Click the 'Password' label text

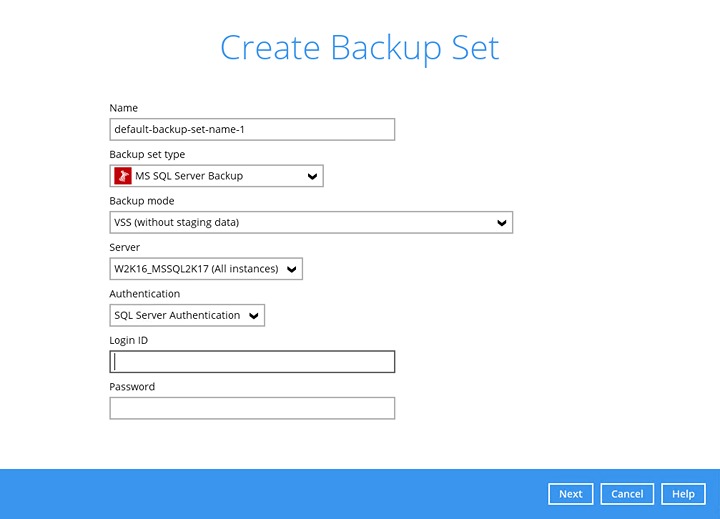(132, 387)
